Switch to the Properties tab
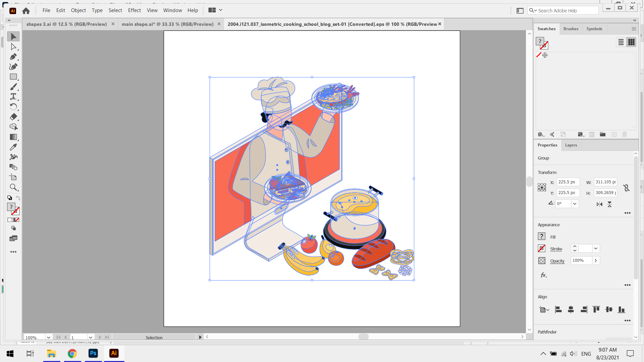Viewport: 644px width, 362px height. point(547,144)
